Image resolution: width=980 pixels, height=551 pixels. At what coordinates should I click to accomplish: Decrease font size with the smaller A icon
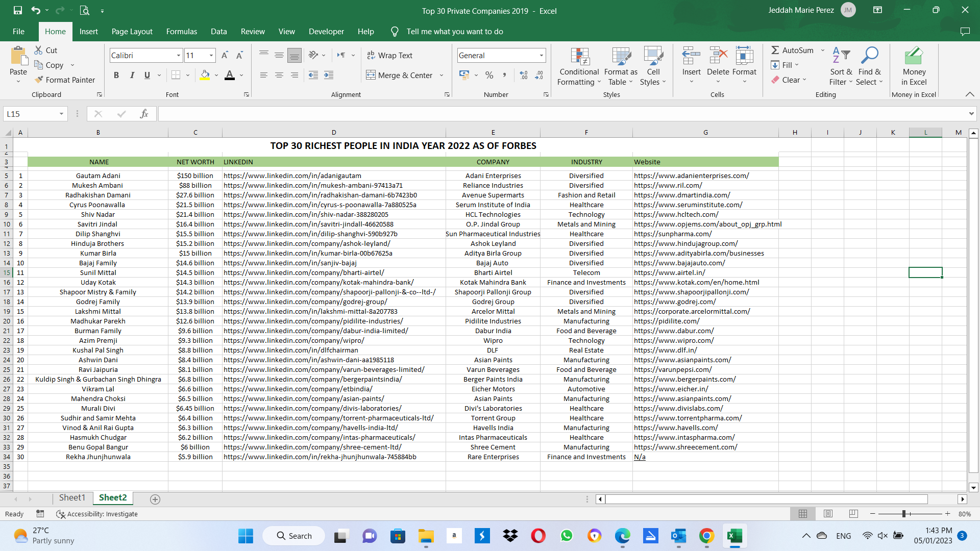point(240,55)
